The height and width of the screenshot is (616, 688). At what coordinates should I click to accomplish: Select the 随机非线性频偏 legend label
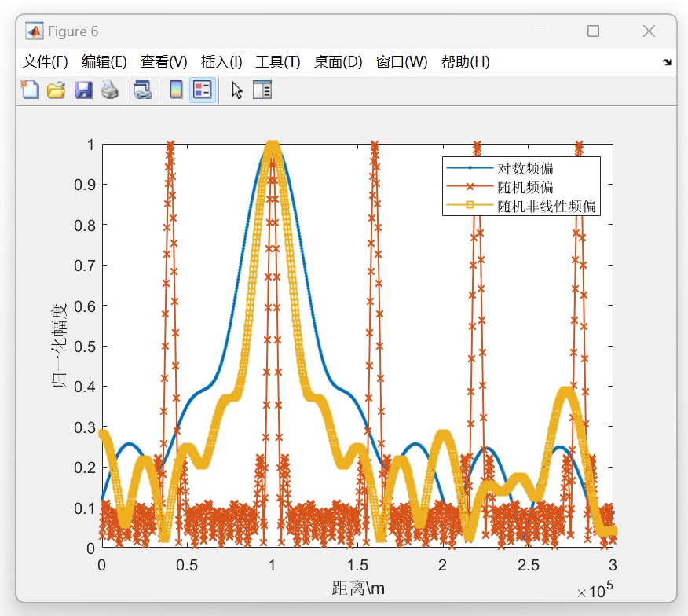tap(547, 206)
